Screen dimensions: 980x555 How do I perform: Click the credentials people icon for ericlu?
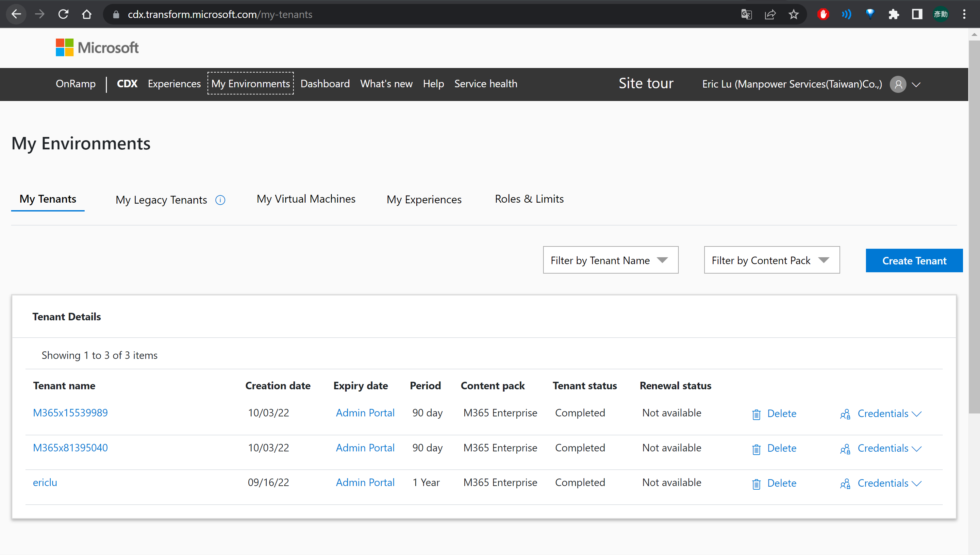(845, 483)
